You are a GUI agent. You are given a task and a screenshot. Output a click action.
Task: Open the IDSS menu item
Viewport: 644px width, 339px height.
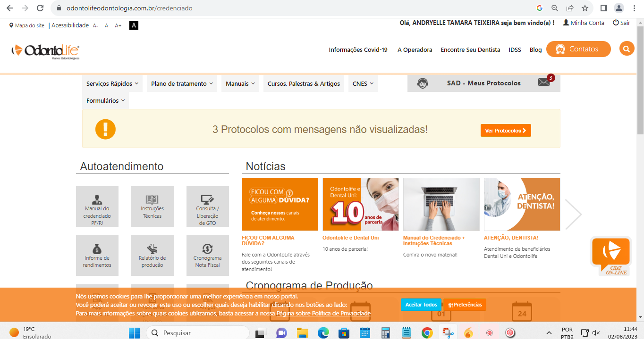515,50
